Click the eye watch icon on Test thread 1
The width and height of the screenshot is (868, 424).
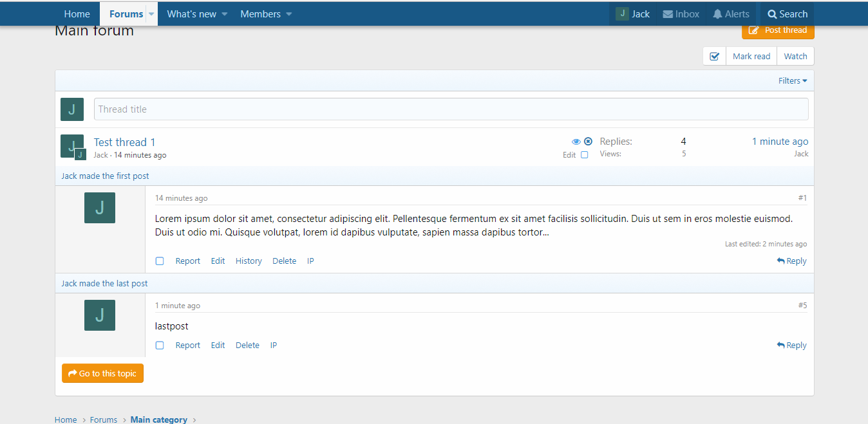click(576, 142)
